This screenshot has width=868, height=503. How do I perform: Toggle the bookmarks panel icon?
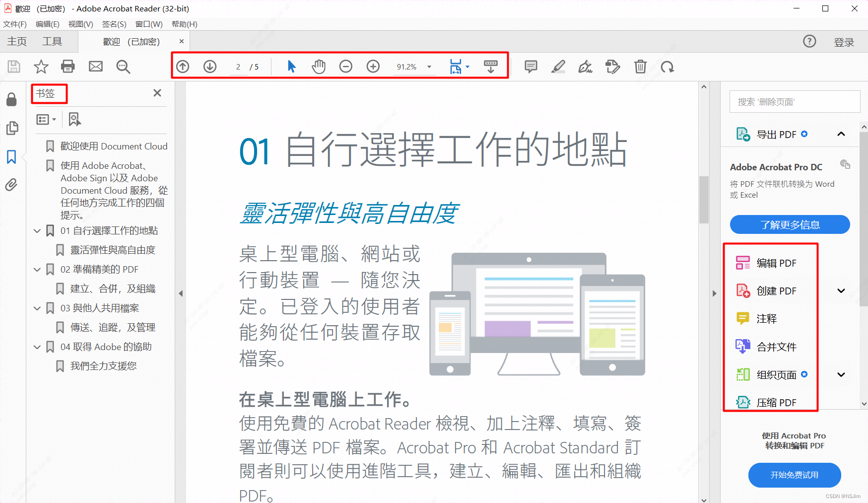(11, 157)
